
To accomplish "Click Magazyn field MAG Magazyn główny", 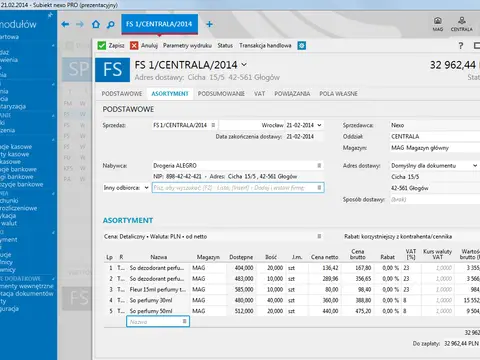I will 435,148.
